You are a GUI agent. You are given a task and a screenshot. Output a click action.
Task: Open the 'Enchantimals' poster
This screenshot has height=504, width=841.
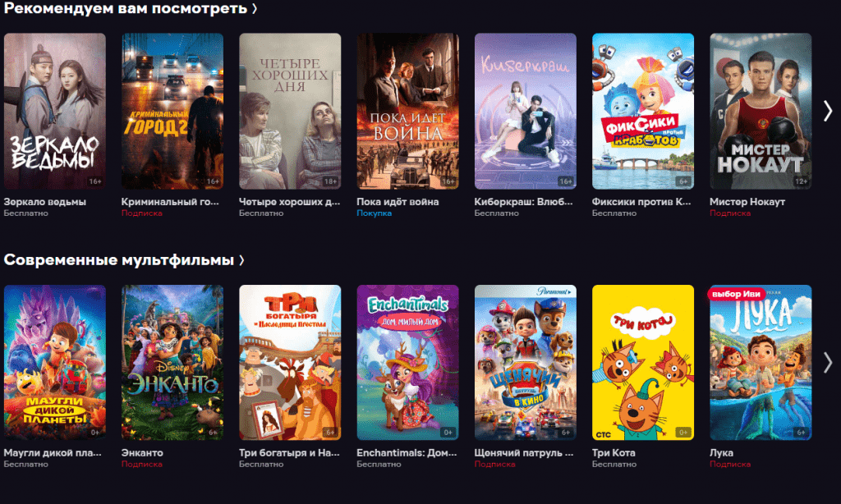(x=407, y=363)
